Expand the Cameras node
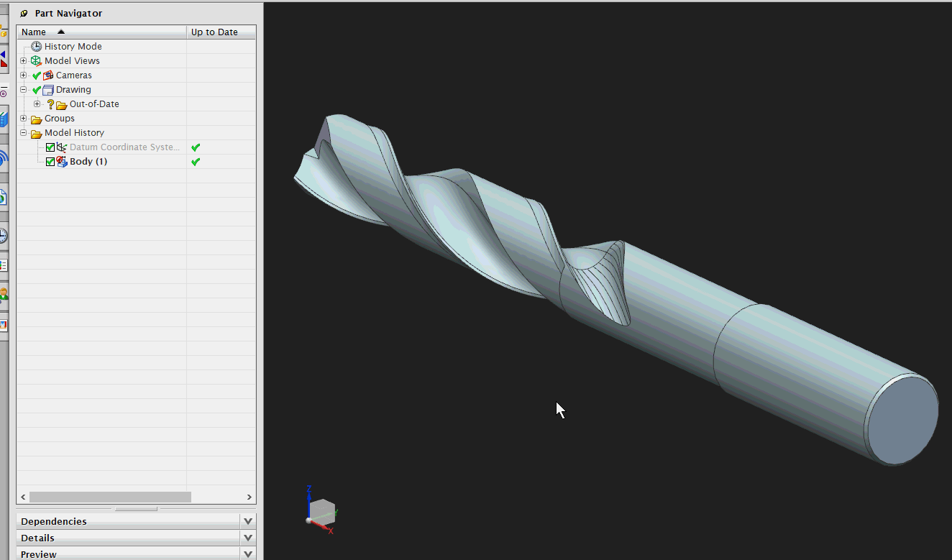 point(24,75)
